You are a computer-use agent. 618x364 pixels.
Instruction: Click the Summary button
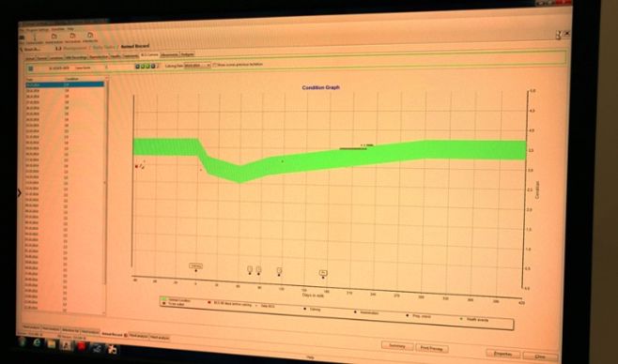pos(397,346)
